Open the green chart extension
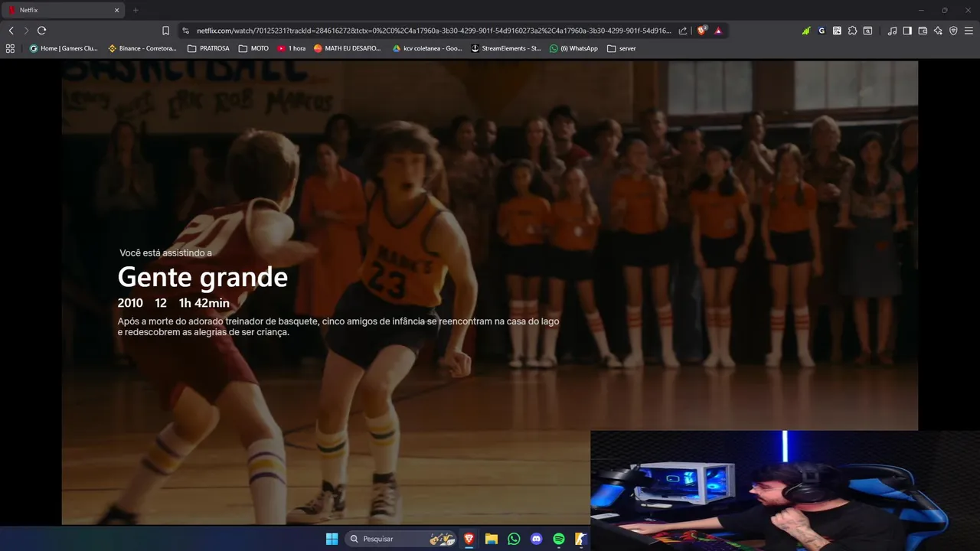 pos(806,31)
